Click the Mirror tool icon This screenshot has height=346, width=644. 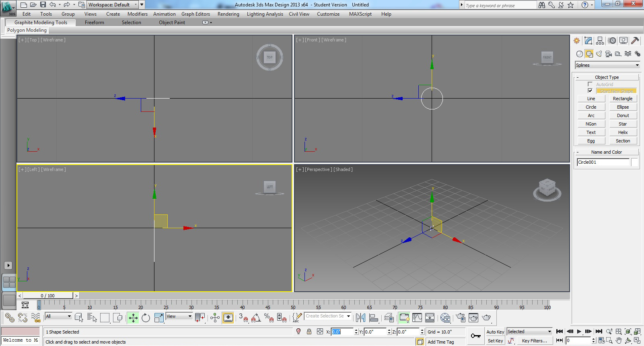point(360,318)
